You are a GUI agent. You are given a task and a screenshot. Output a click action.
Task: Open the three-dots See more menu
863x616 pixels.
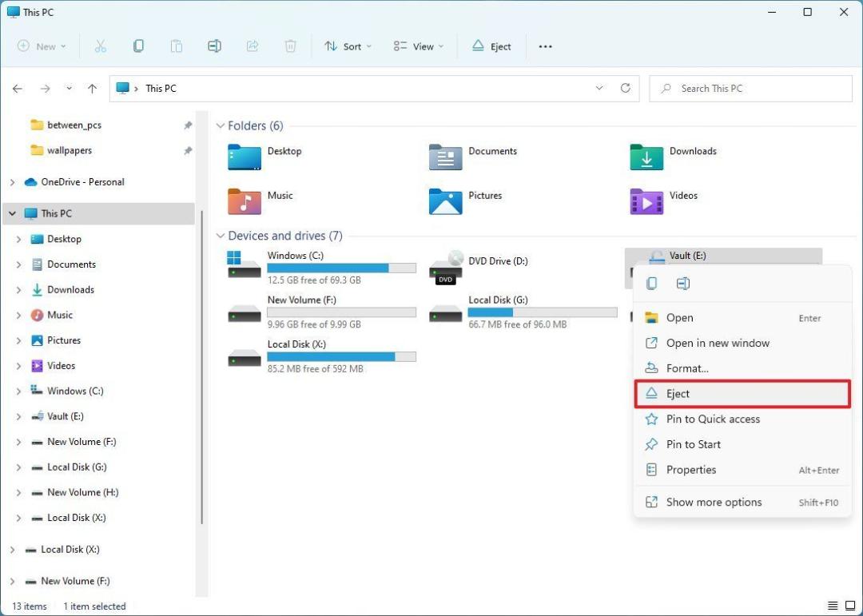click(545, 46)
